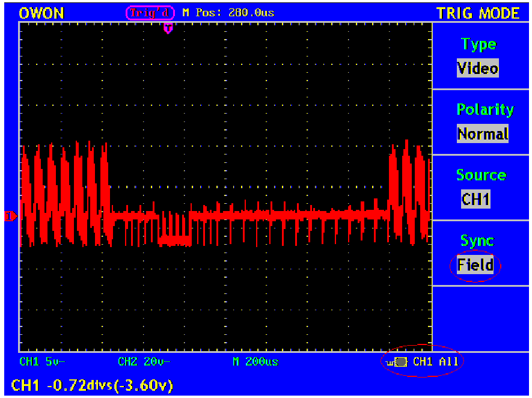Viewport: 532px width, 398px height.
Task: Click the CH2 20v scale readout
Action: point(144,362)
